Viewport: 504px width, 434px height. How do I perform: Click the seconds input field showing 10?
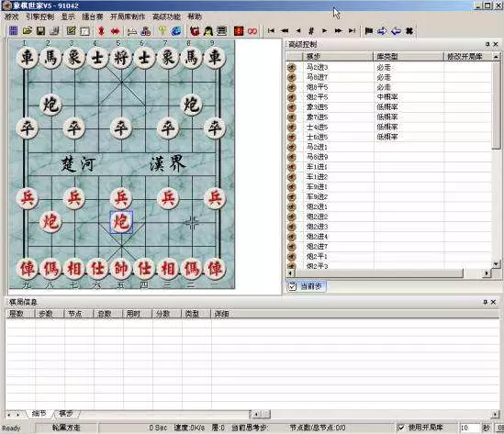coord(468,428)
